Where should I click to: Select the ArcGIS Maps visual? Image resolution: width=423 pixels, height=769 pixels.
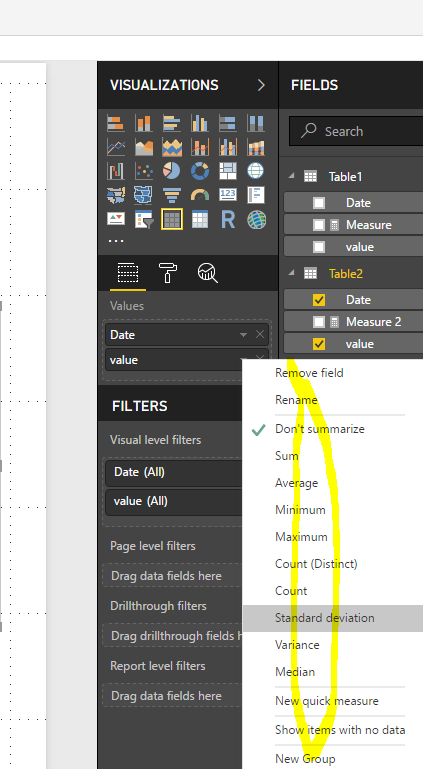[x=255, y=219]
